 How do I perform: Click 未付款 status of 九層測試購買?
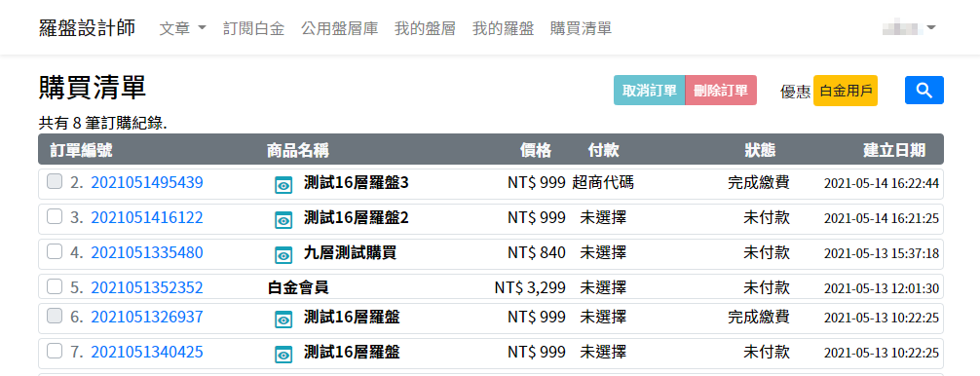coord(767,252)
